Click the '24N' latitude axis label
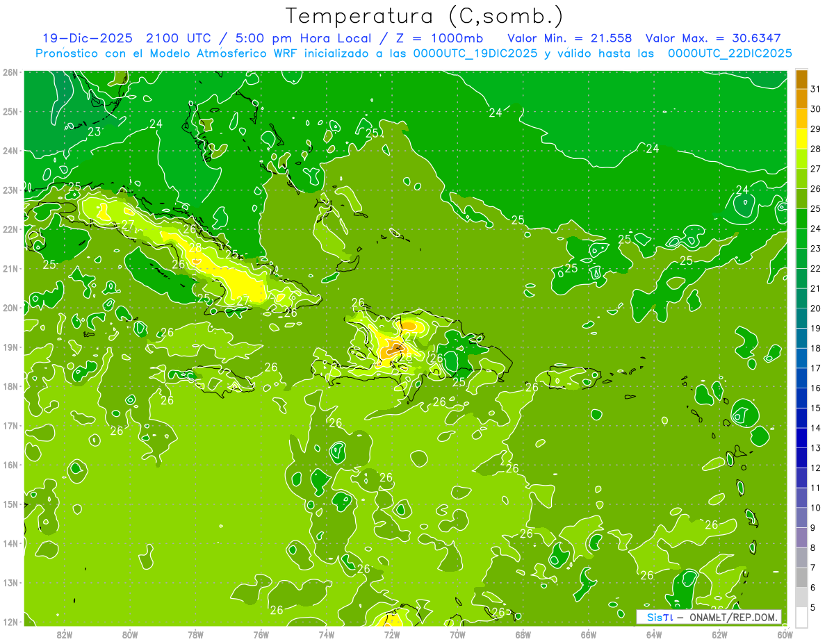The height and width of the screenshot is (644, 834). coord(10,151)
